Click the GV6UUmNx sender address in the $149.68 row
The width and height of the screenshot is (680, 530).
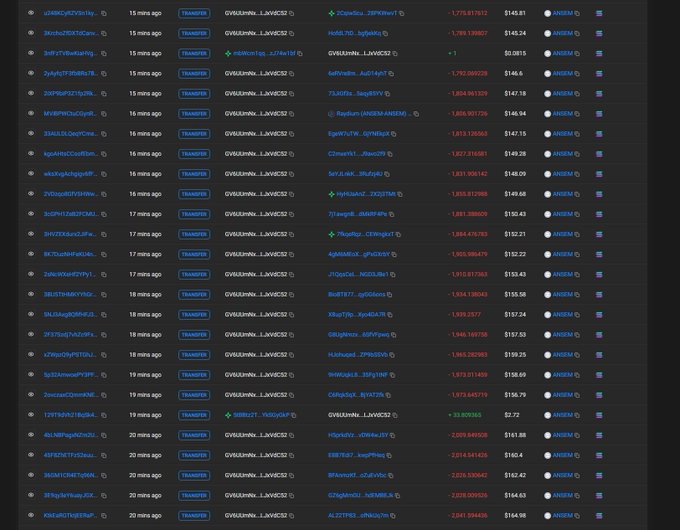[256, 194]
